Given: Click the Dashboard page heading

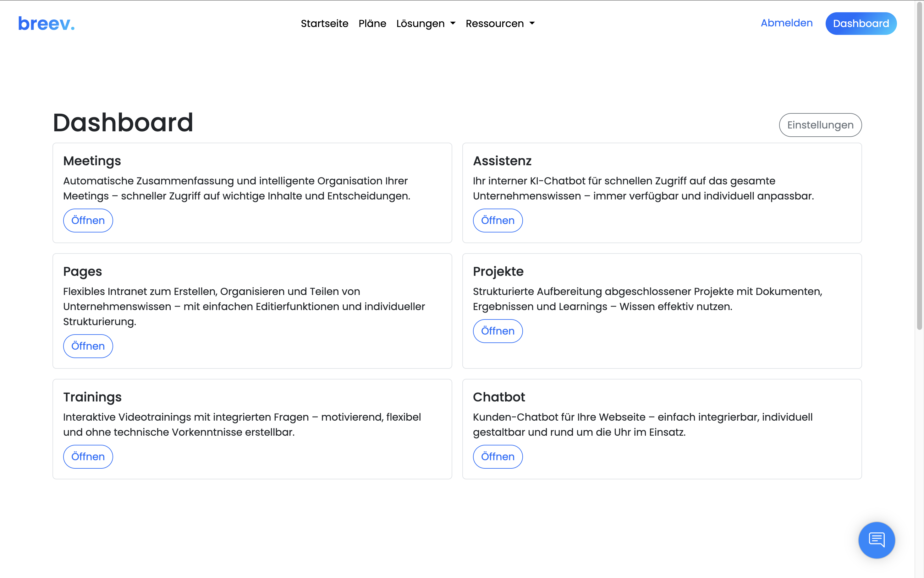Looking at the screenshot, I should [123, 123].
